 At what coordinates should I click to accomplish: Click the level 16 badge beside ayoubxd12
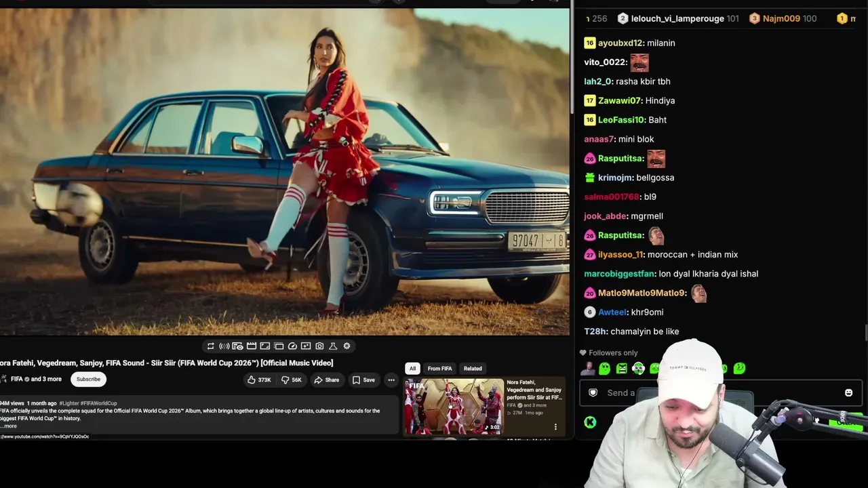(590, 43)
